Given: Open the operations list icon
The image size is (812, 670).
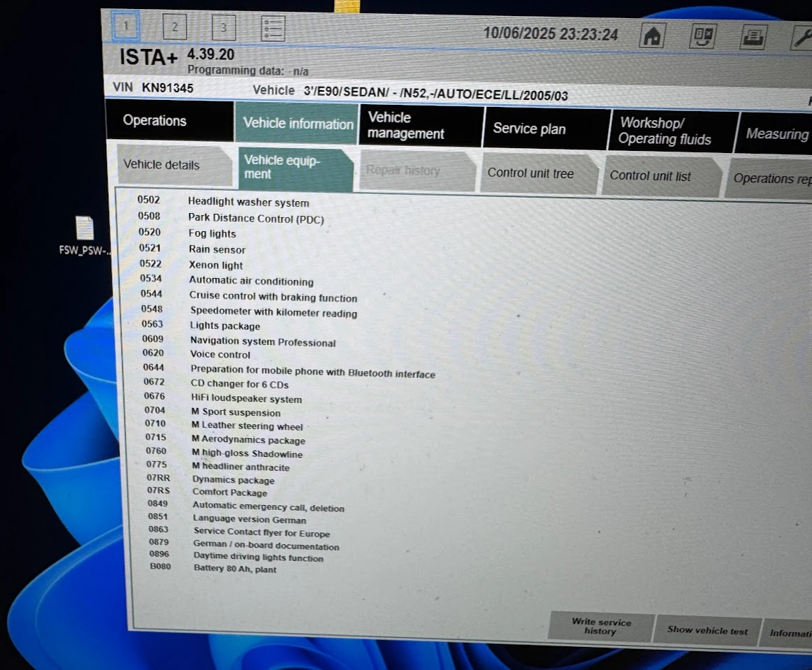Looking at the screenshot, I should pyautogui.click(x=273, y=29).
